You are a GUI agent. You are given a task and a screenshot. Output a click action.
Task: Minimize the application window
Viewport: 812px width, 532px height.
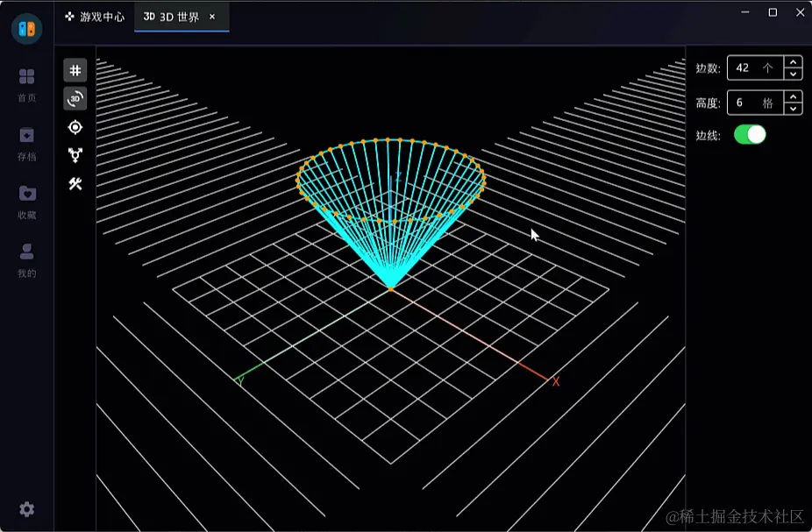pos(745,12)
